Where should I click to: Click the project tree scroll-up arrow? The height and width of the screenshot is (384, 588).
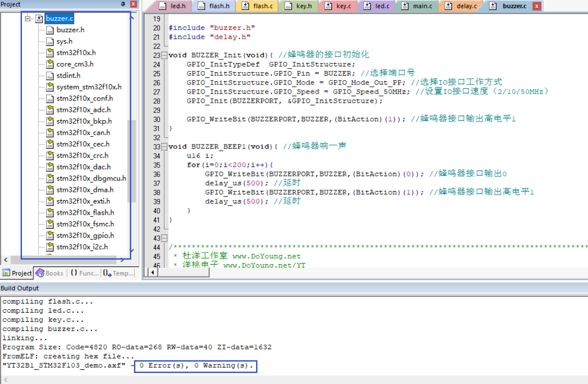point(132,18)
